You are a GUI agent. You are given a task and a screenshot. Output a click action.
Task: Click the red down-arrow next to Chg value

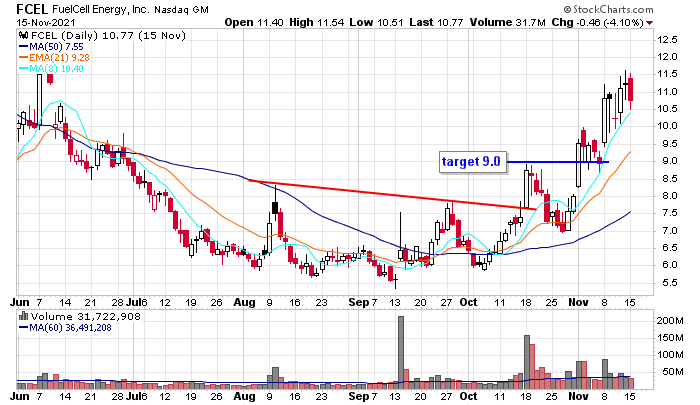649,23
